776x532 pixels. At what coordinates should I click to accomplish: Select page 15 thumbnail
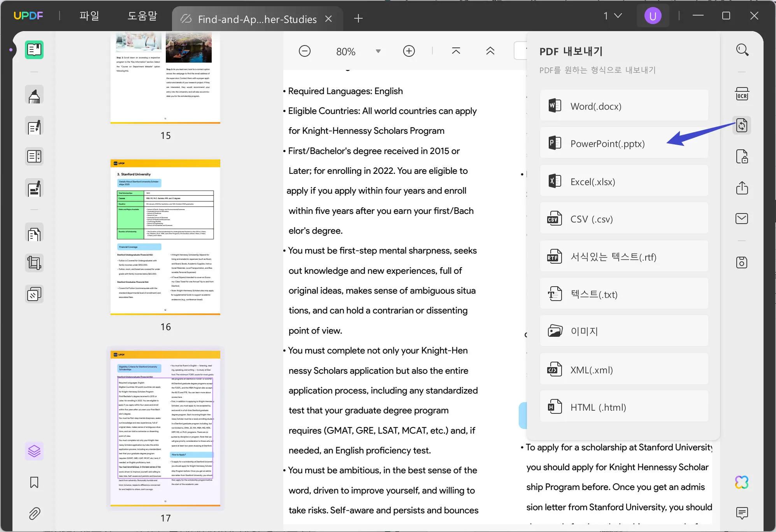coord(165,77)
